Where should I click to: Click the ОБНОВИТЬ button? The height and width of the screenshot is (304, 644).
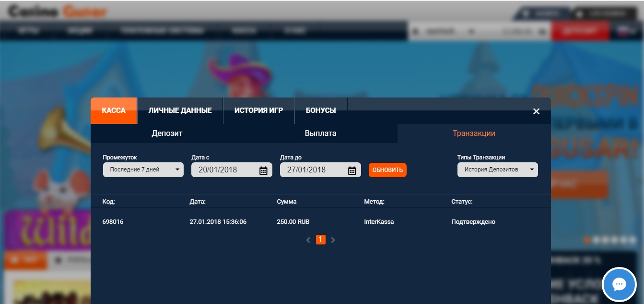pos(387,170)
